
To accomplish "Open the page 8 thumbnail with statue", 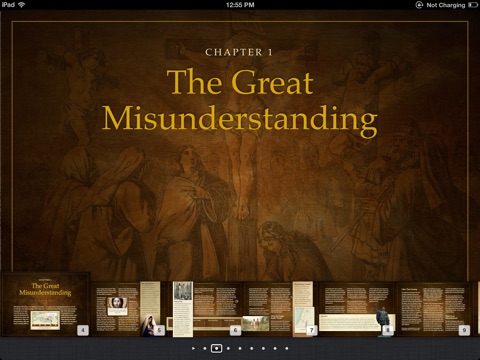I will pyautogui.click(x=357, y=309).
